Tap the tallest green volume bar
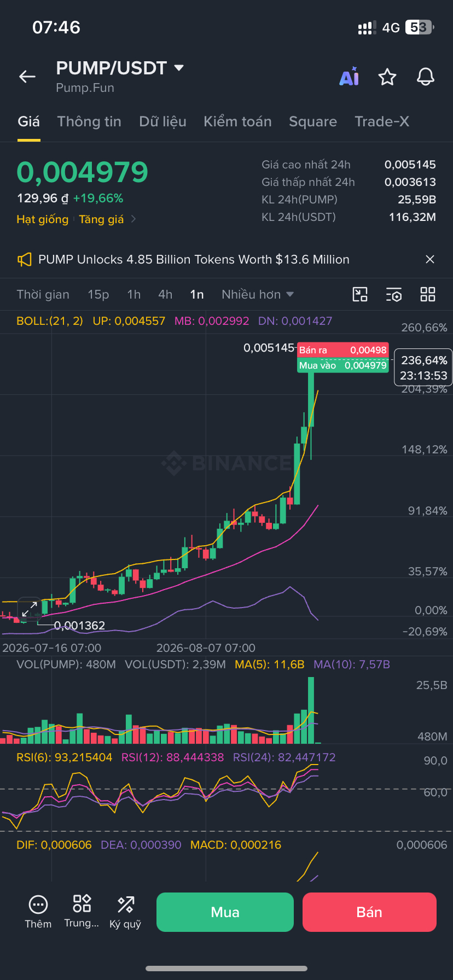Image resolution: width=453 pixels, height=980 pixels. click(x=311, y=710)
